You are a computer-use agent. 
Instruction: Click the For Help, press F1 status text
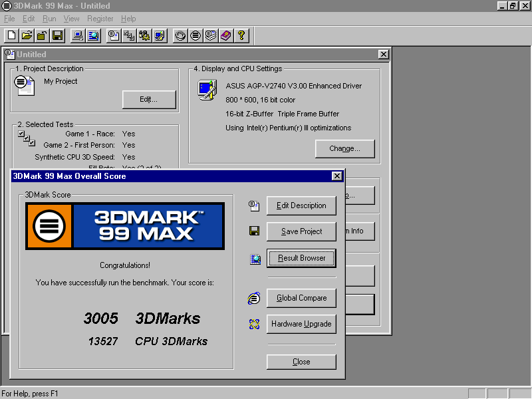(30, 394)
